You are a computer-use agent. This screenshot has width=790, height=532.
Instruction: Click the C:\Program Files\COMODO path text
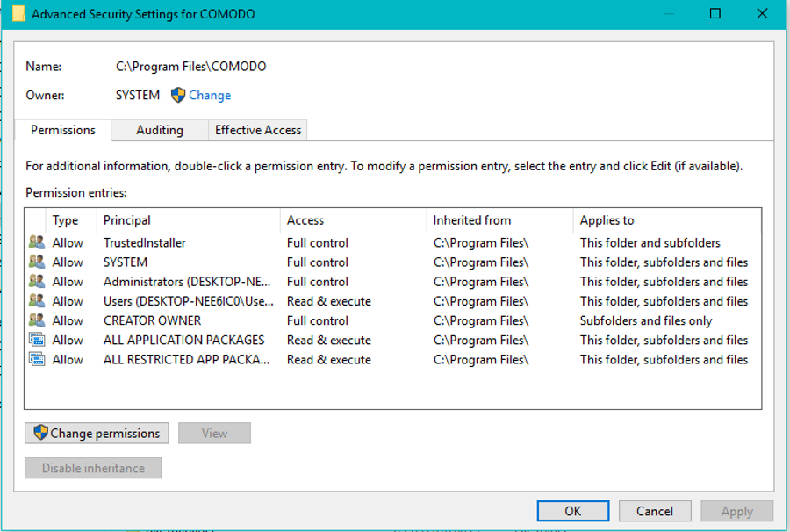(191, 67)
